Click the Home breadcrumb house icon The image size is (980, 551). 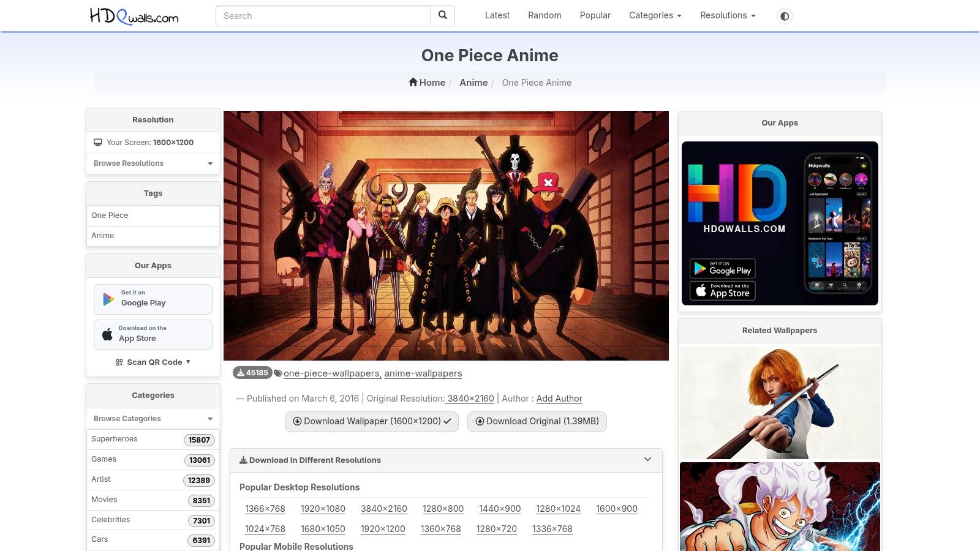click(x=413, y=82)
